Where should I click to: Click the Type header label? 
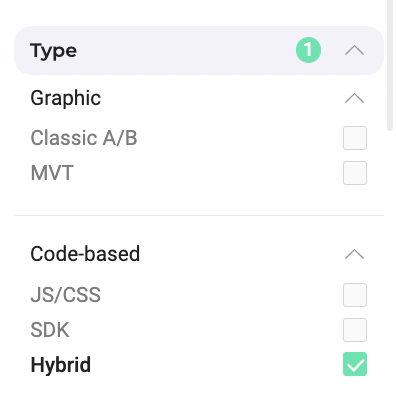coord(53,51)
